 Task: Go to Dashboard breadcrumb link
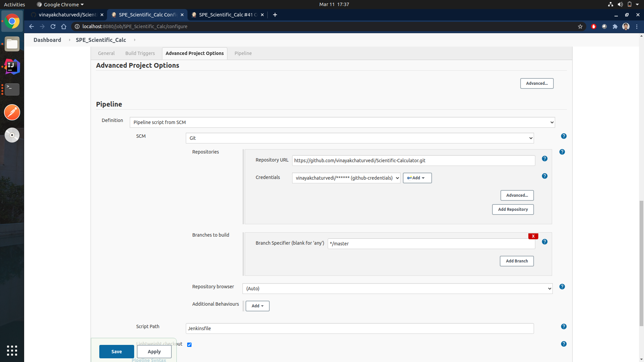click(47, 40)
